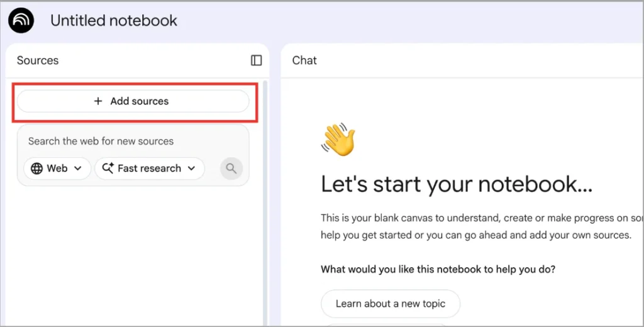Click the waving hand emoji

click(338, 139)
